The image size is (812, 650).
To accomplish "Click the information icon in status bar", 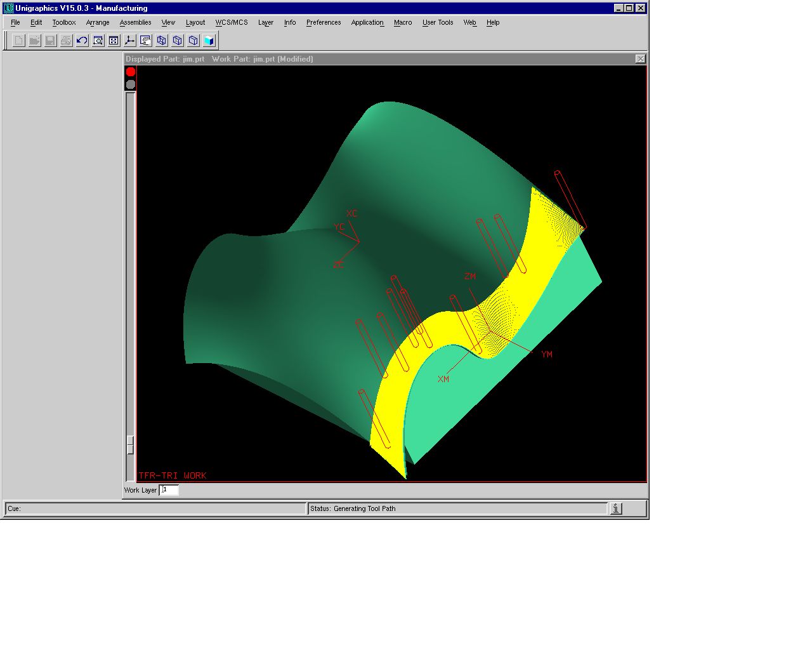I will [x=616, y=508].
